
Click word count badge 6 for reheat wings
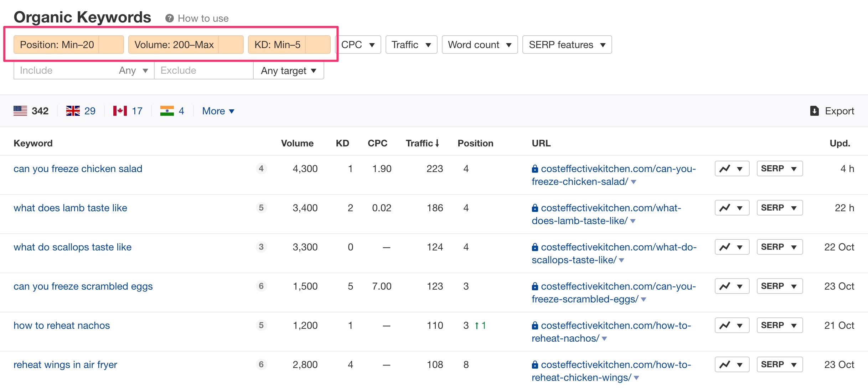[x=261, y=364]
